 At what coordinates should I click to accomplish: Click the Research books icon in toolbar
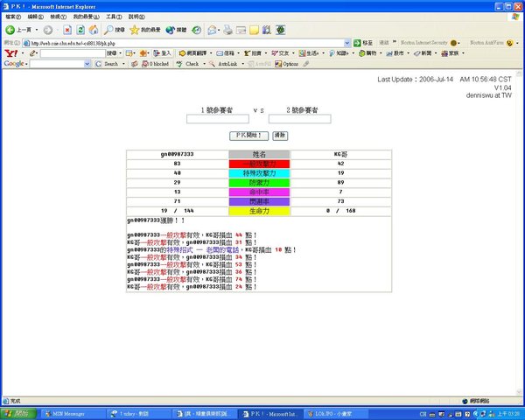click(x=267, y=30)
